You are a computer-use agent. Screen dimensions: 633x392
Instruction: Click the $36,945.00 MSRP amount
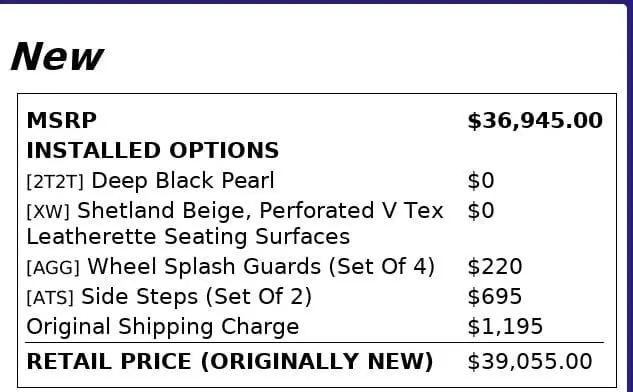click(x=535, y=121)
